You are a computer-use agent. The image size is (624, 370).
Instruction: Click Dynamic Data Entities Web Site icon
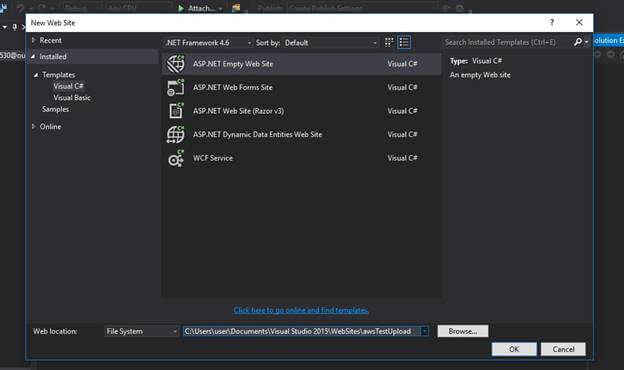click(x=176, y=134)
